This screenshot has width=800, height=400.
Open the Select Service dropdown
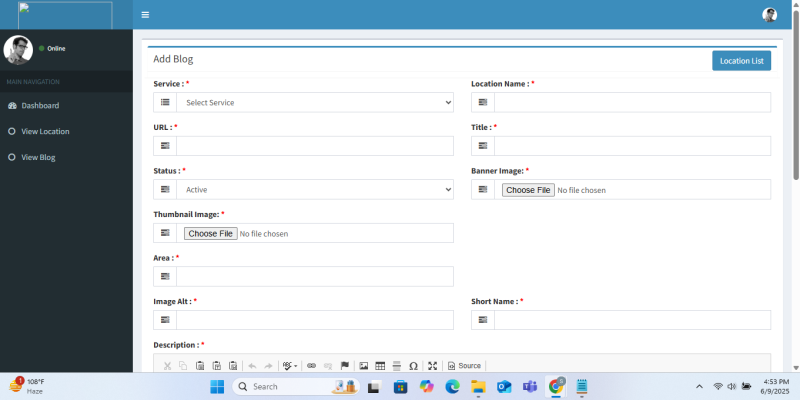click(315, 103)
